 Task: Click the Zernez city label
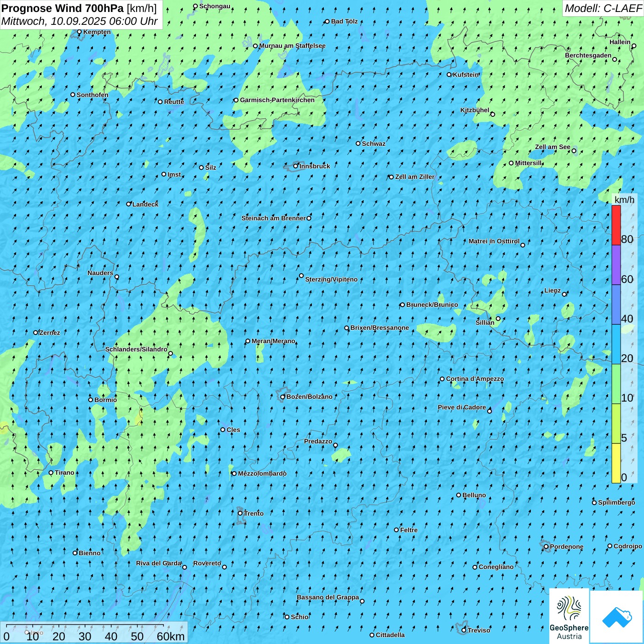pos(50,333)
